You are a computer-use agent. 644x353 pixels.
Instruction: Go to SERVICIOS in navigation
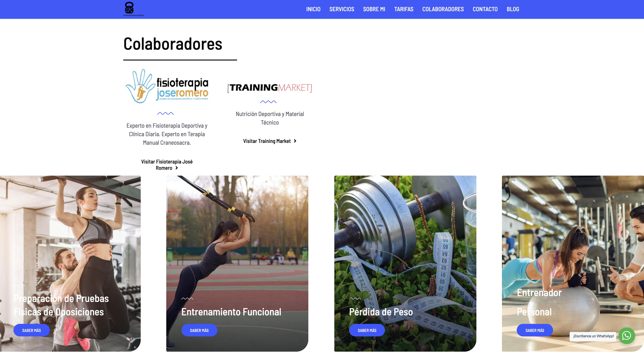click(x=342, y=9)
